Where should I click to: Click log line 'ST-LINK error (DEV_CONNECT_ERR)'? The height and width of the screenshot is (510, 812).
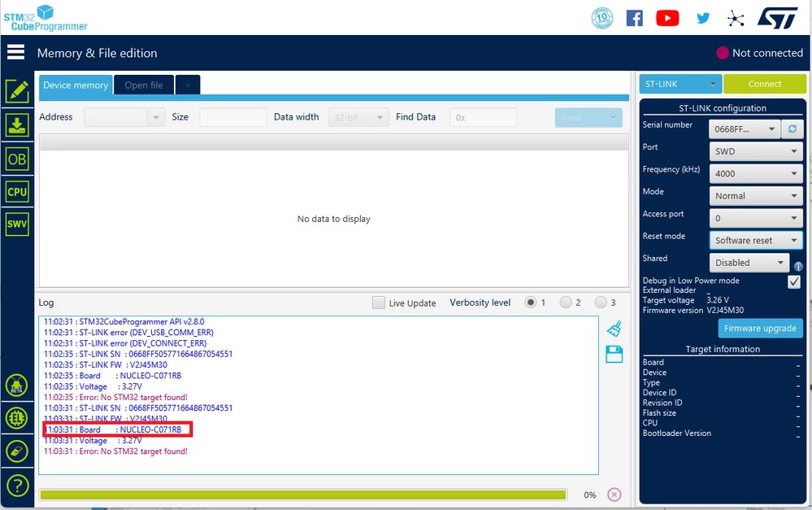tap(125, 343)
